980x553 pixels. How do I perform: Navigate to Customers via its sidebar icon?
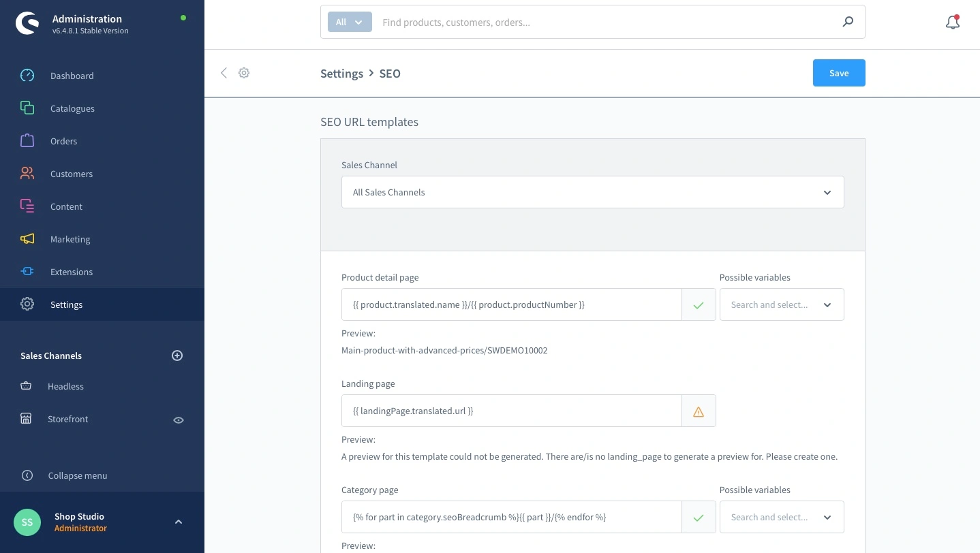click(x=27, y=174)
